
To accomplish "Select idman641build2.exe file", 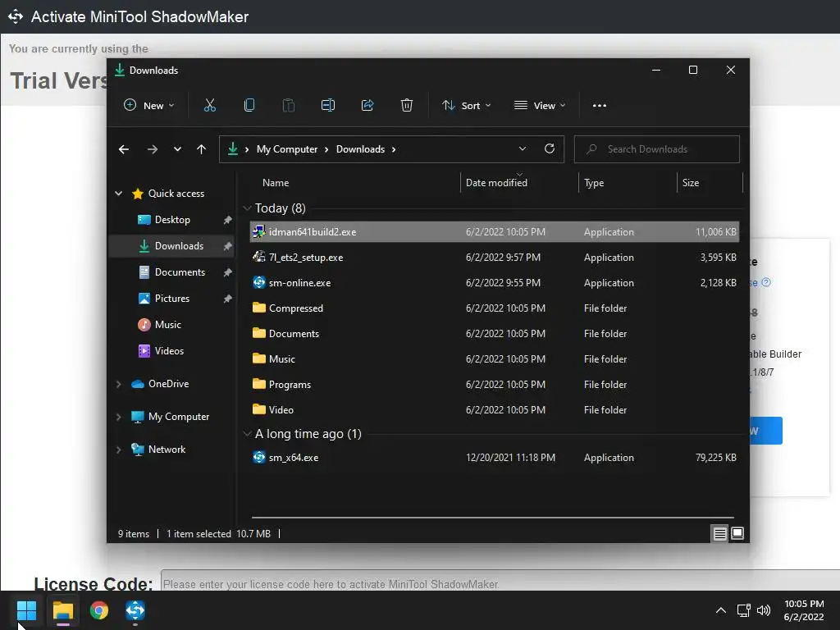I will pos(495,232).
